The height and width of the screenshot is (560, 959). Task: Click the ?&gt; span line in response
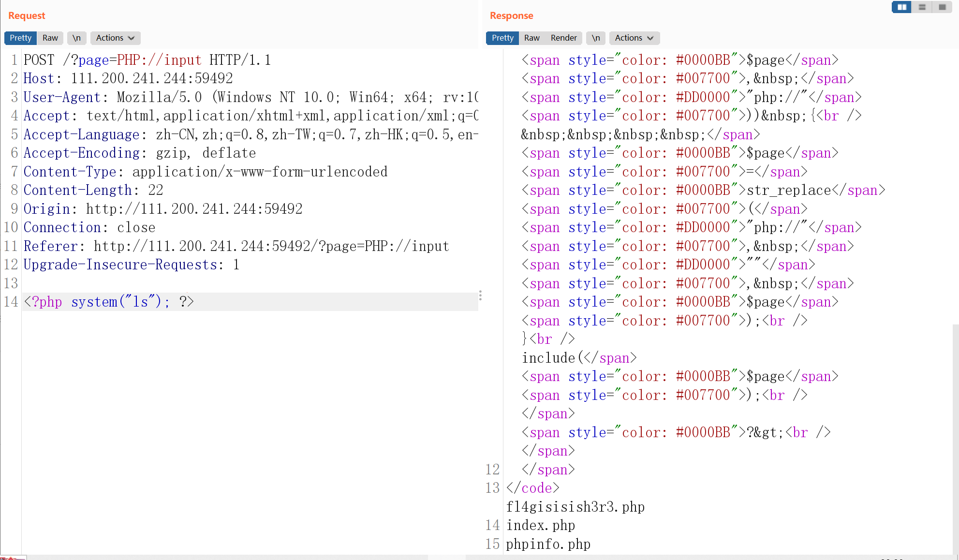click(x=676, y=432)
